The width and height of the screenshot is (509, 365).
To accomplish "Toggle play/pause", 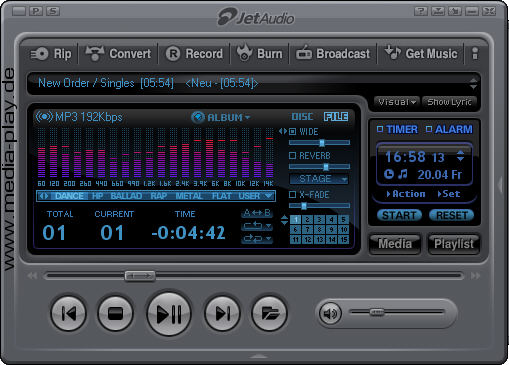I will point(169,314).
